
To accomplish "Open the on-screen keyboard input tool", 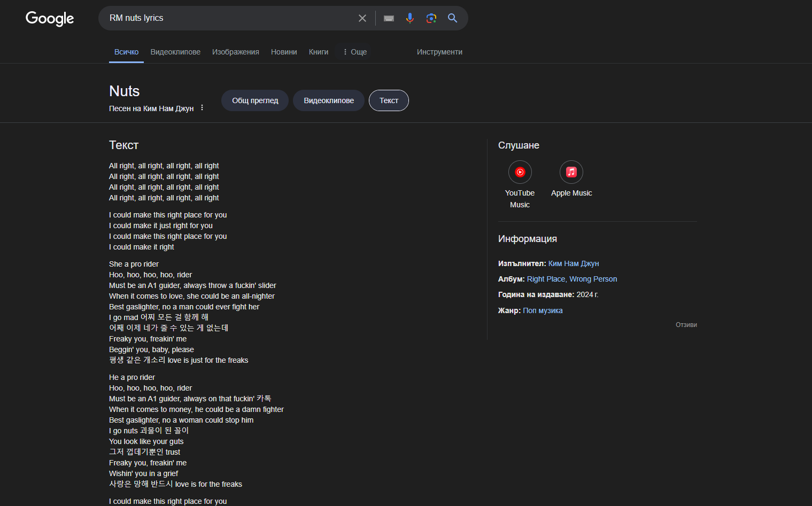I will pyautogui.click(x=389, y=18).
